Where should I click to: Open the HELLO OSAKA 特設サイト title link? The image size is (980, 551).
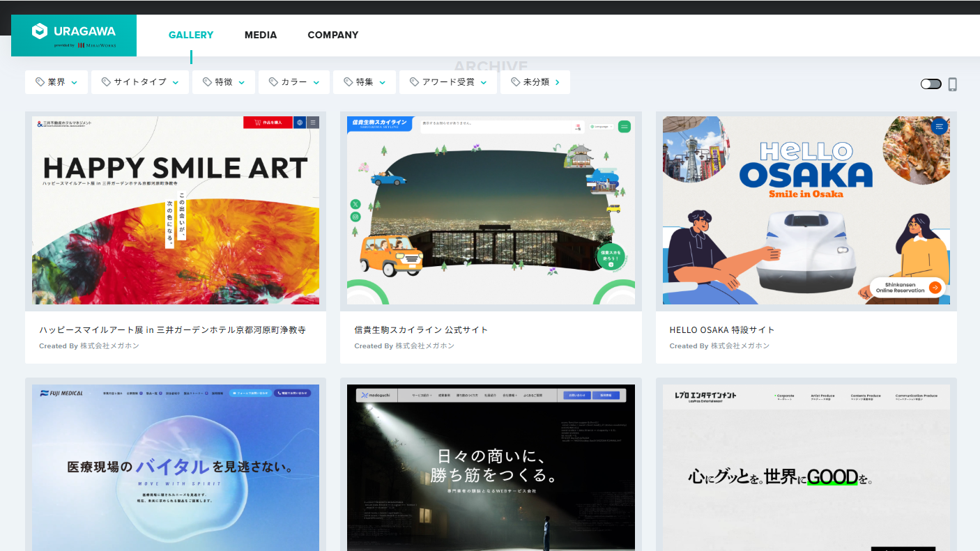[722, 329]
